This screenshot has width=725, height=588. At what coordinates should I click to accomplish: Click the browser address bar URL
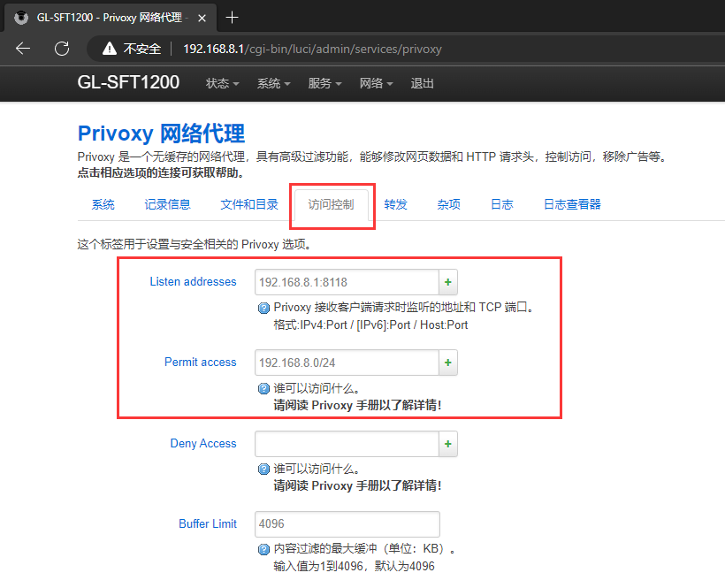(313, 49)
